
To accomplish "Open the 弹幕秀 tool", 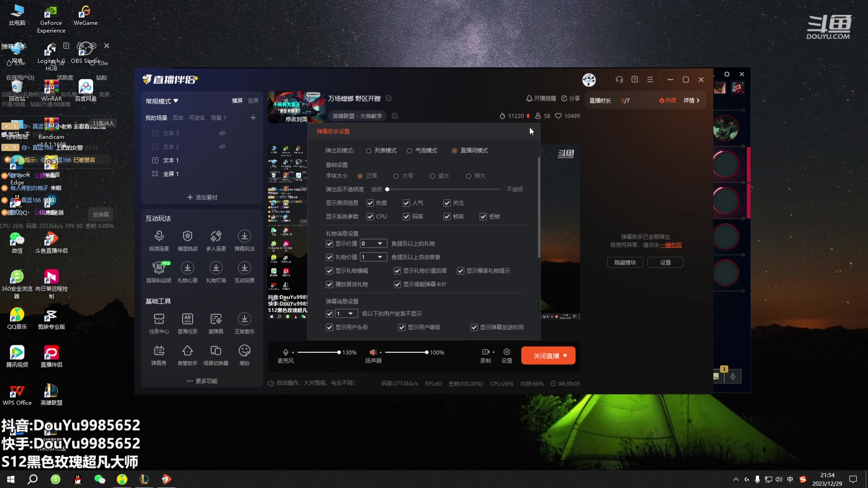I will [x=159, y=355].
